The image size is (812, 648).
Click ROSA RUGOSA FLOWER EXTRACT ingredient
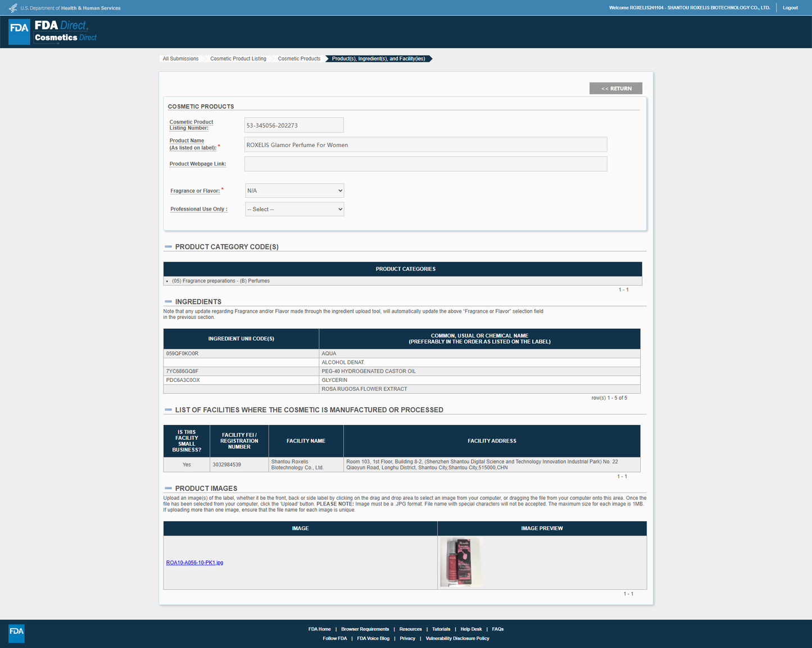pos(364,389)
